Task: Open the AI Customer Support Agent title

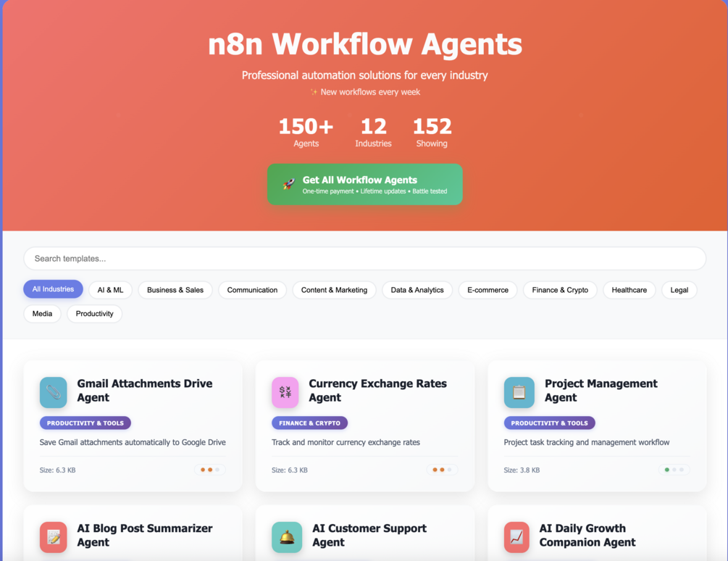Action: point(369,535)
